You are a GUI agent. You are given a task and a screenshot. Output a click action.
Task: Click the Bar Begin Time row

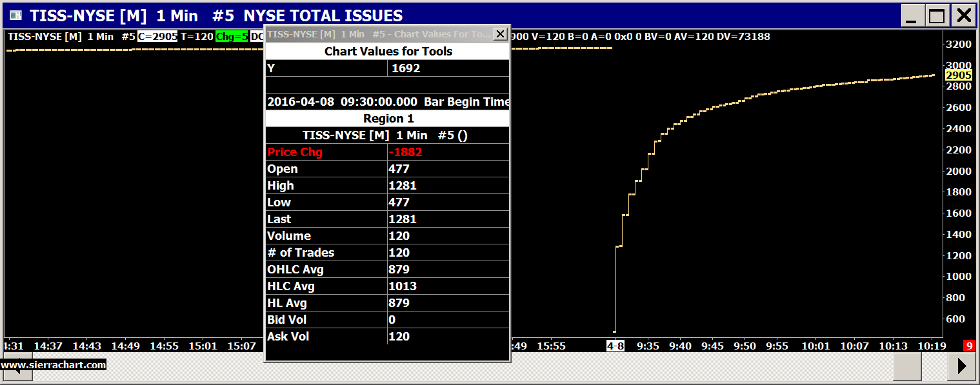388,102
